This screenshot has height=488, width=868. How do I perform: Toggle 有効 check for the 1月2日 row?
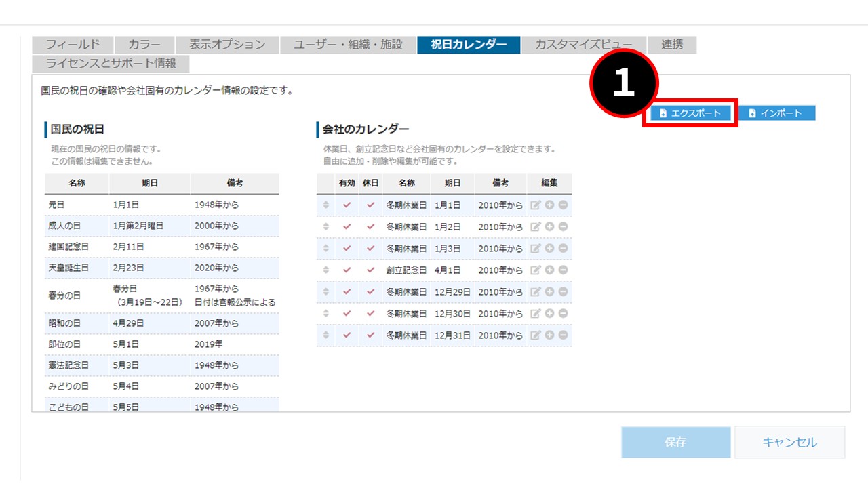pos(347,227)
